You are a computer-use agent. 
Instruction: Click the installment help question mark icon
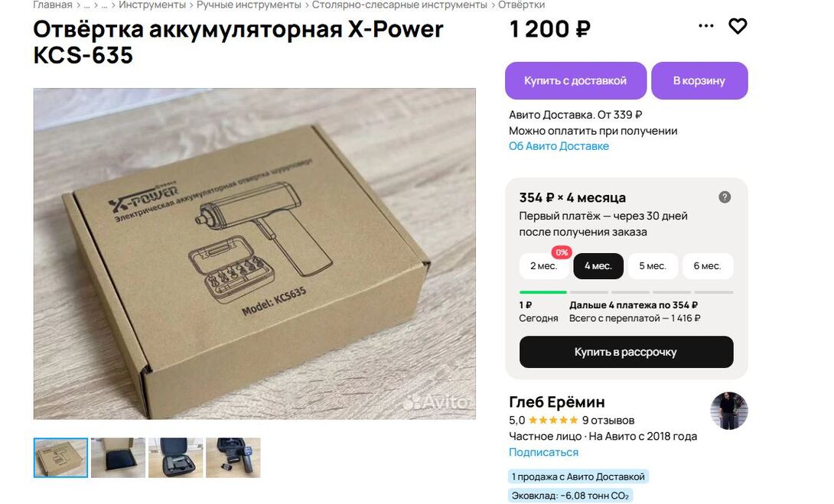point(725,197)
